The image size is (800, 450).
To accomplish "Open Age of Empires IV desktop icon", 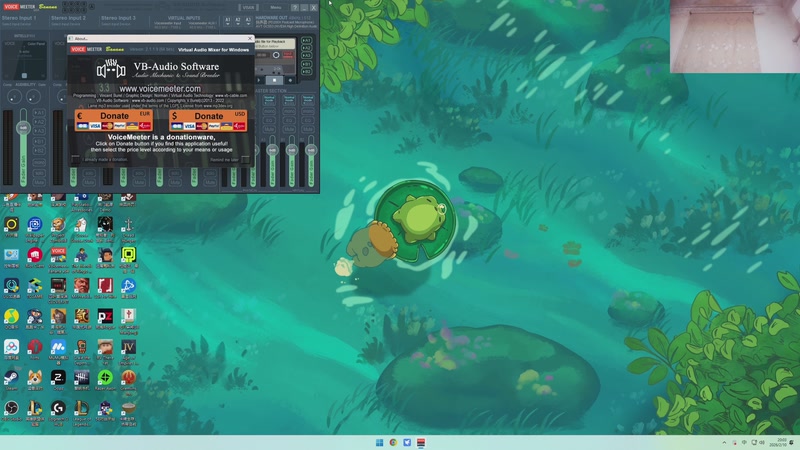I will tap(129, 347).
